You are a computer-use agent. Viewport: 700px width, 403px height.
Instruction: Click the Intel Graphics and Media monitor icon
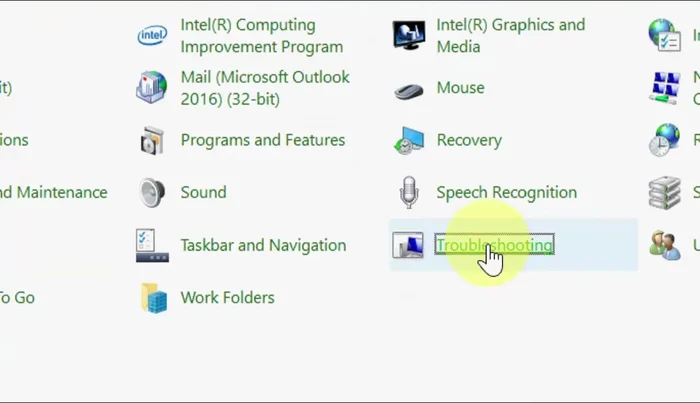pos(408,36)
